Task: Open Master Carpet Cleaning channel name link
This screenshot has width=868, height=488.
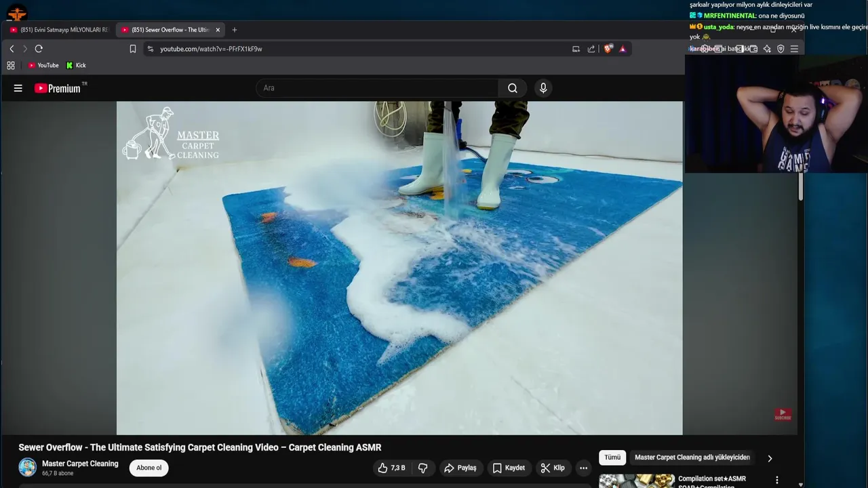Action: coord(80,464)
